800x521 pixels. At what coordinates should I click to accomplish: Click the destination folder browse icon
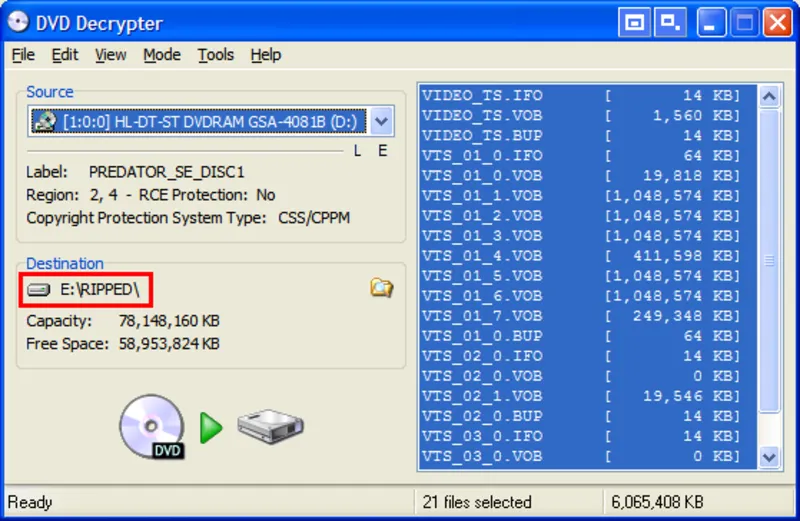pyautogui.click(x=381, y=288)
